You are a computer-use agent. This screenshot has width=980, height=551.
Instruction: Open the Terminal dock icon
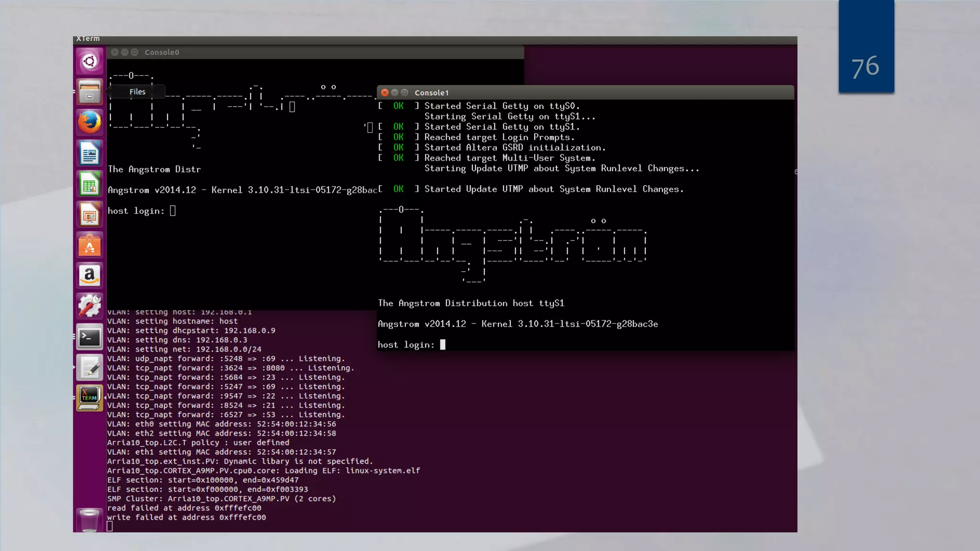[x=89, y=337]
